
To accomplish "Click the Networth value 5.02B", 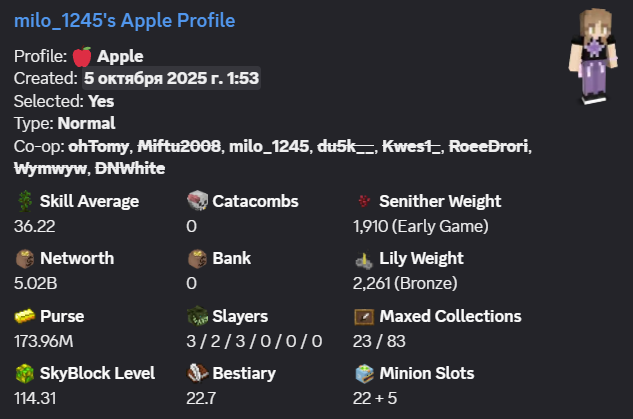I will 37,283.
